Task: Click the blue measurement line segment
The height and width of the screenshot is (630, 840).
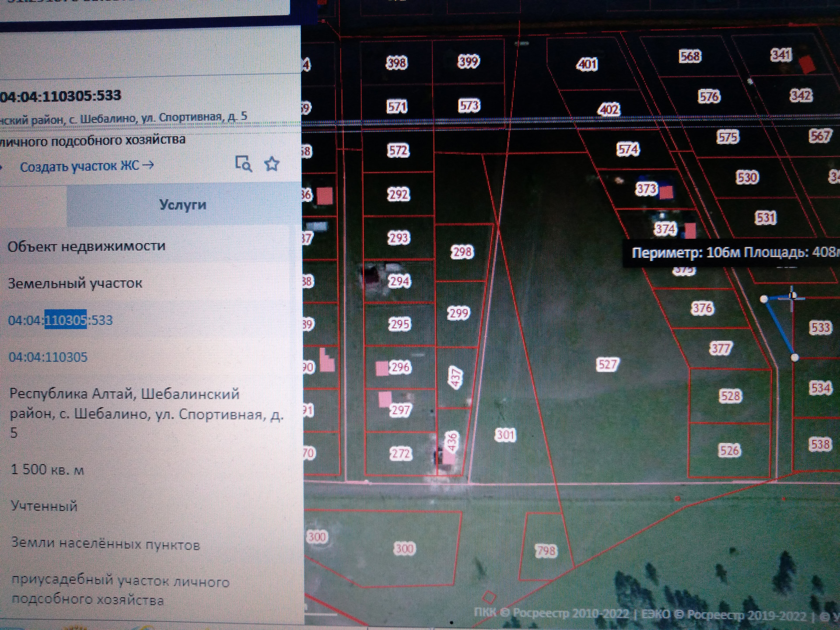Action: click(779, 328)
